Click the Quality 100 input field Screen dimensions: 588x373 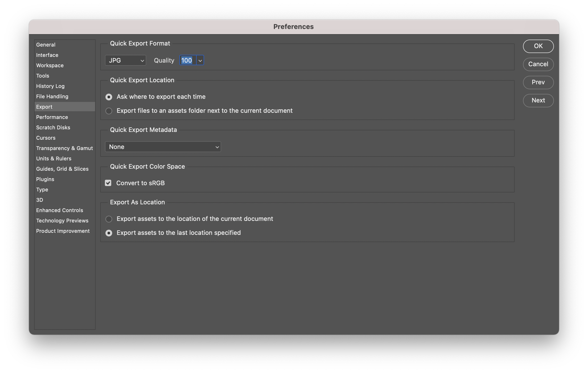[x=188, y=61]
